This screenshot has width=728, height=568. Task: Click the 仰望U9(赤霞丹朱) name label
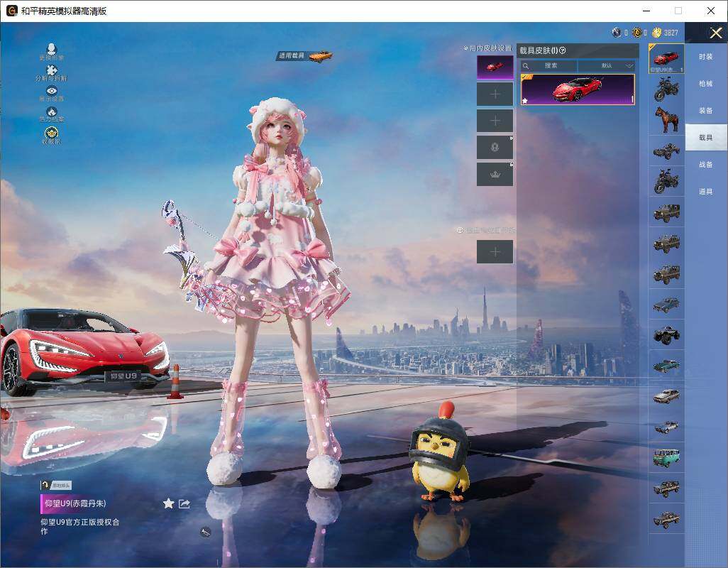click(x=75, y=503)
